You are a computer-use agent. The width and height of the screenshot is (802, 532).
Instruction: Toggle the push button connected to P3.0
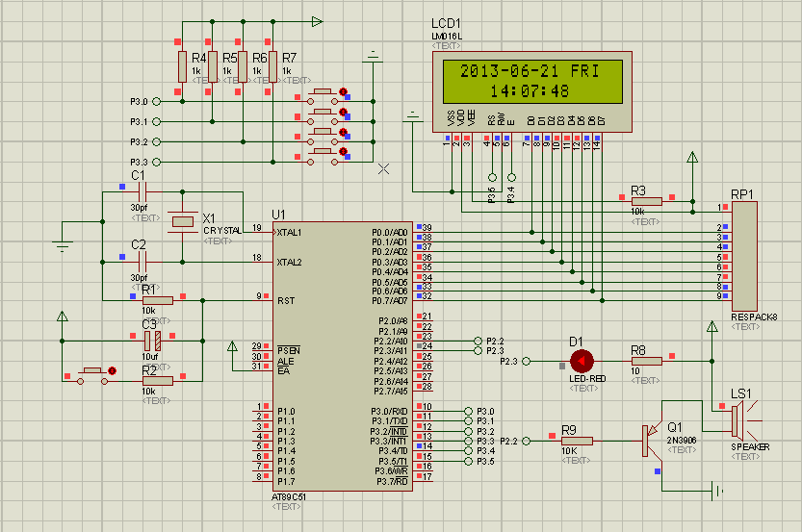tap(323, 96)
